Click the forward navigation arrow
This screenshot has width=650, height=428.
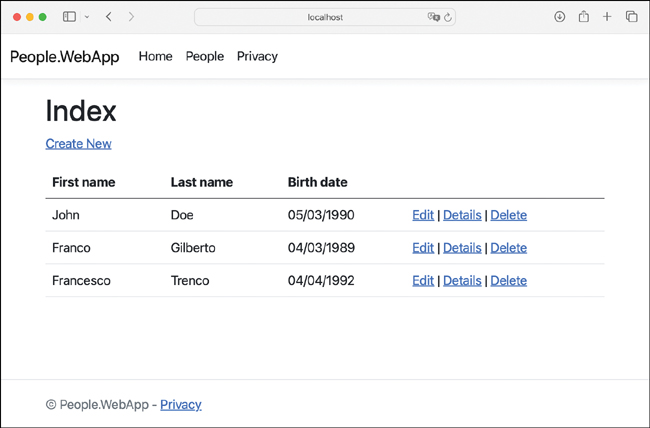pos(131,17)
